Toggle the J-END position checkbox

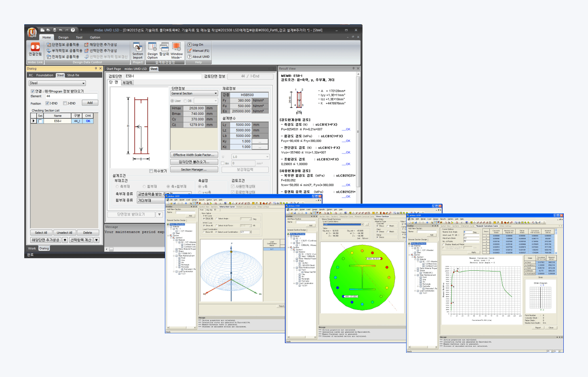coord(65,103)
